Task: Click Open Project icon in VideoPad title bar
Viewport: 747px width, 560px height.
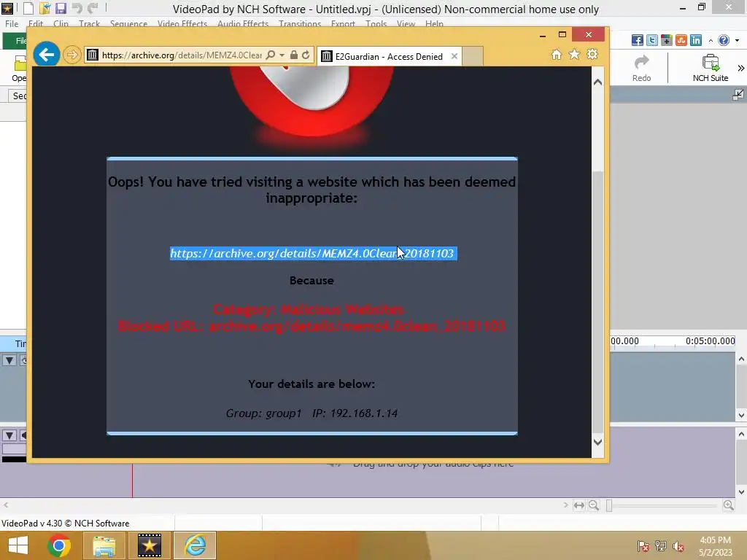Action: pyautogui.click(x=44, y=8)
